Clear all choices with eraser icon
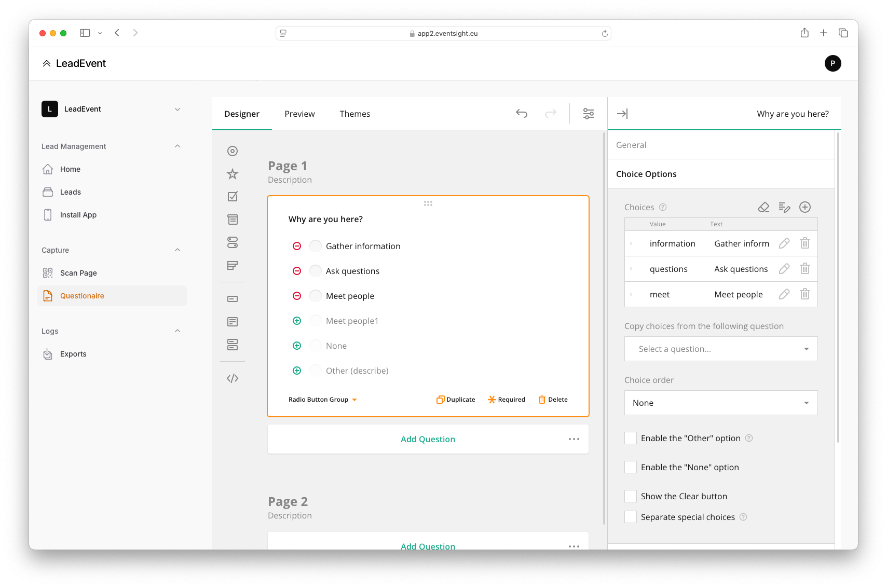The width and height of the screenshot is (887, 588). coord(763,207)
